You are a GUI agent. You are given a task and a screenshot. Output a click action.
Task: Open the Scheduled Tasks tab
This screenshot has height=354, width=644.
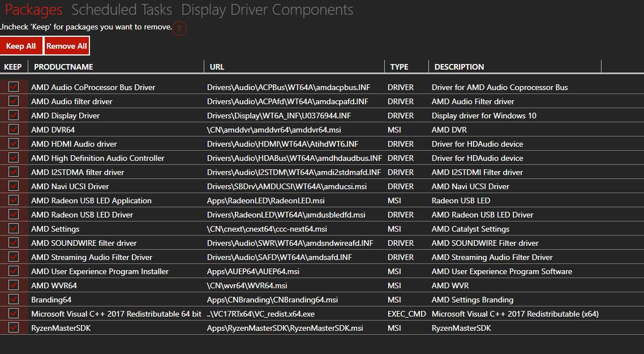tap(122, 10)
